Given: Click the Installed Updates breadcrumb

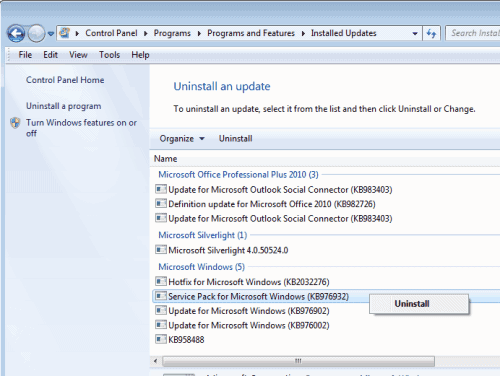Looking at the screenshot, I should (x=344, y=33).
